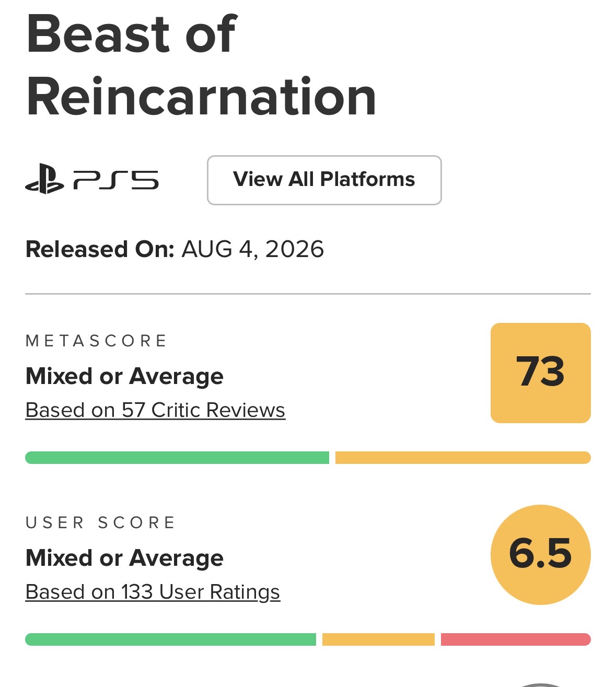This screenshot has height=687, width=616.
Task: Select green positive segment of user bar
Action: point(170,639)
